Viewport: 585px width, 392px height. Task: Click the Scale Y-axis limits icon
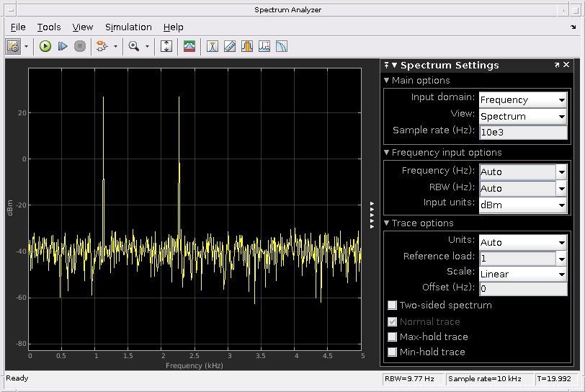tap(166, 46)
